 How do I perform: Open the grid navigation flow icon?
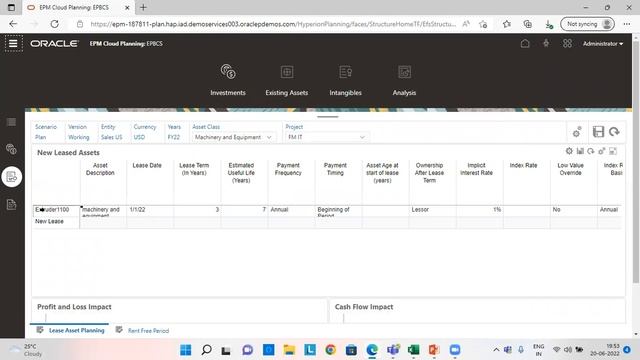coord(567,43)
